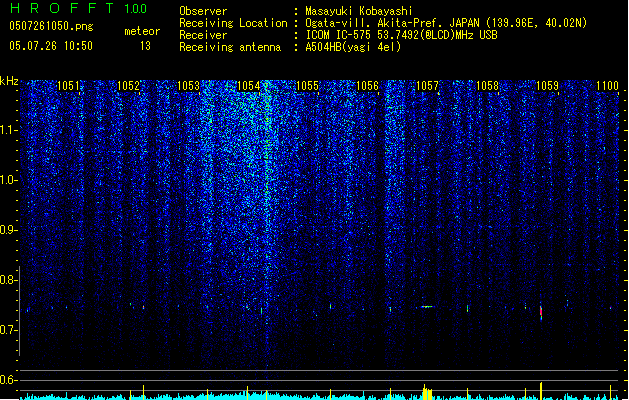
Task: Click the 1051 time marker
Action: pyautogui.click(x=68, y=86)
